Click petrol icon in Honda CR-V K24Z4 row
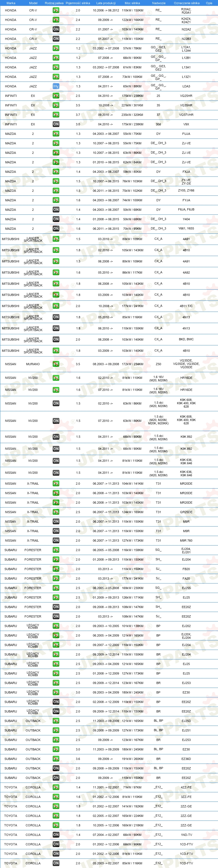 click(56, 20)
